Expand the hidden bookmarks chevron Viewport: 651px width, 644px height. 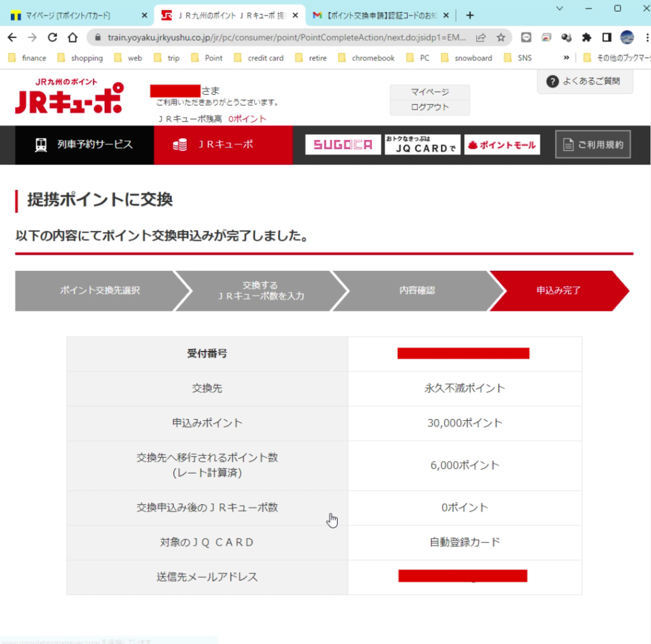[x=566, y=58]
